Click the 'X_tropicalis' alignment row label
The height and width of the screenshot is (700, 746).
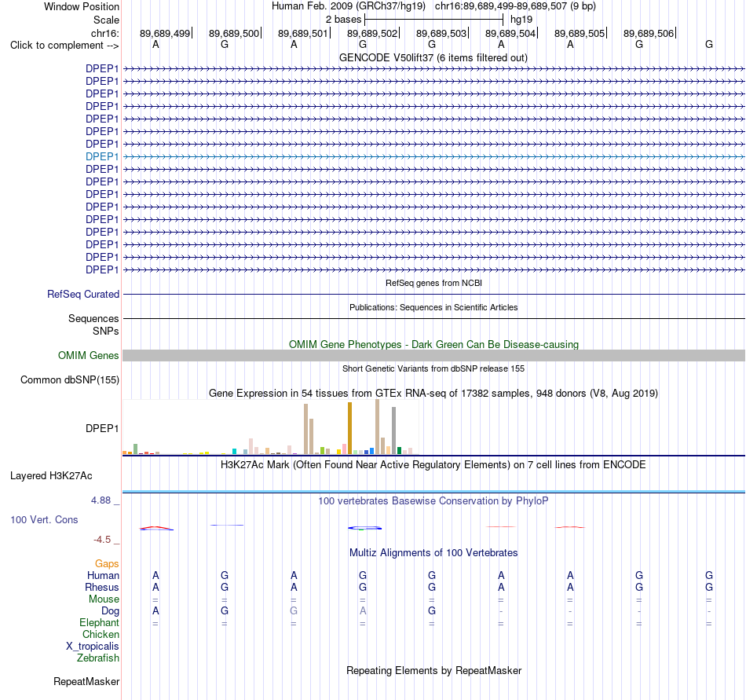93,647
